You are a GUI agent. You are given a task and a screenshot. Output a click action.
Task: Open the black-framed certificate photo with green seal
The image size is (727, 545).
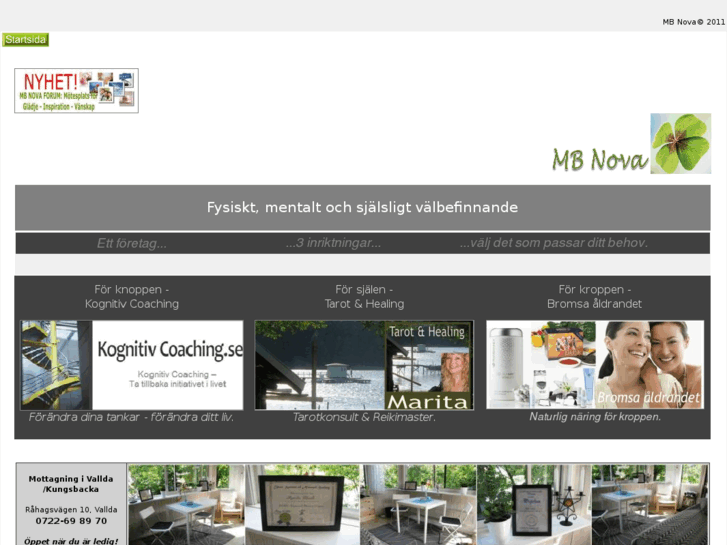[x=302, y=505]
